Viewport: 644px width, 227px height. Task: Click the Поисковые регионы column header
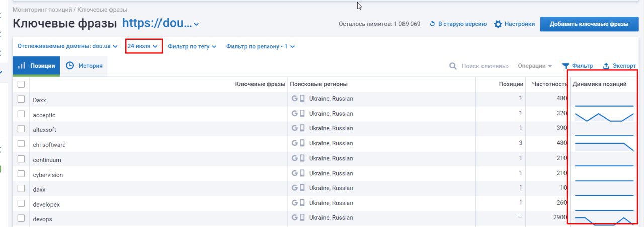tap(319, 84)
